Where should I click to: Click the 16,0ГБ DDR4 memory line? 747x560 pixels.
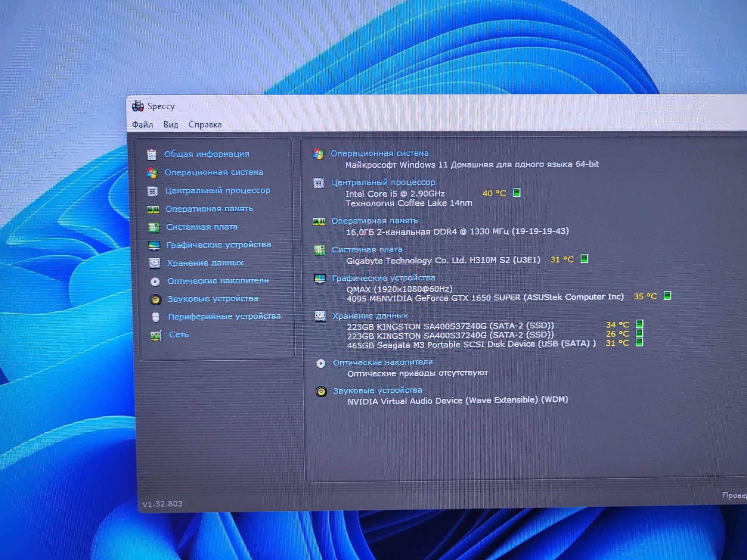point(458,231)
